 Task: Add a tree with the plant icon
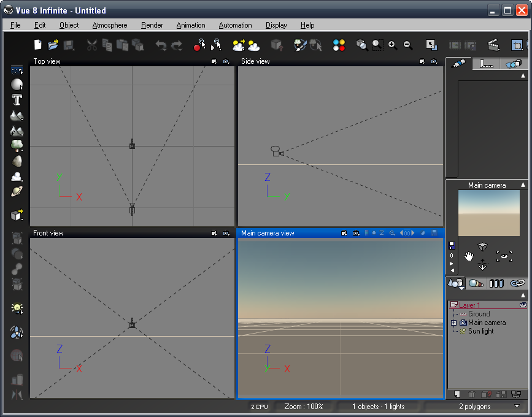17,146
